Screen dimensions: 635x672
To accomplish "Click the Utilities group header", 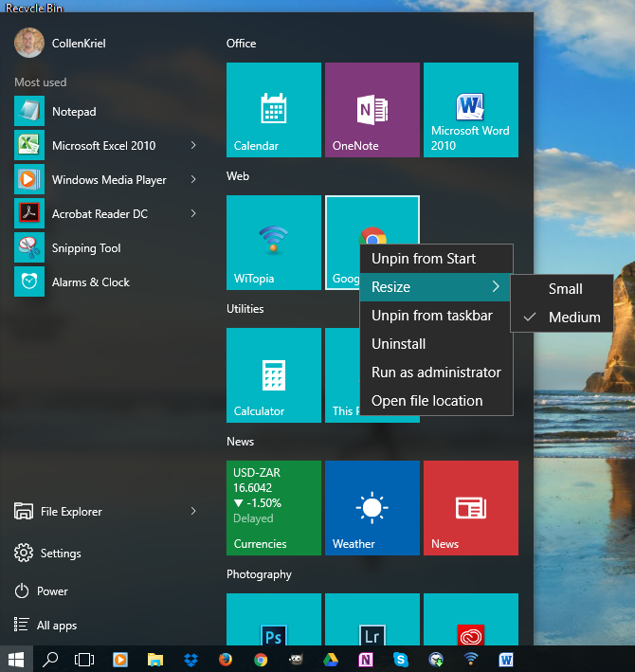I will pos(245,309).
